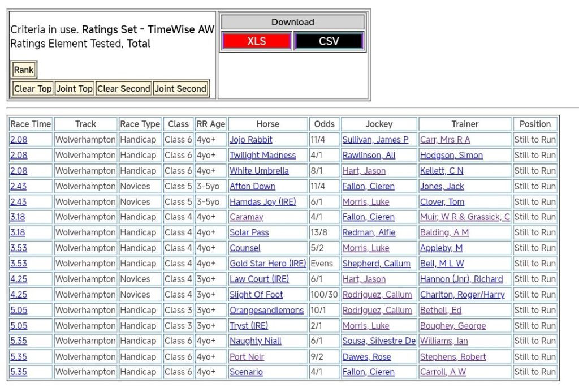View trainer Hannon (Jnr), Richard

pyautogui.click(x=461, y=279)
